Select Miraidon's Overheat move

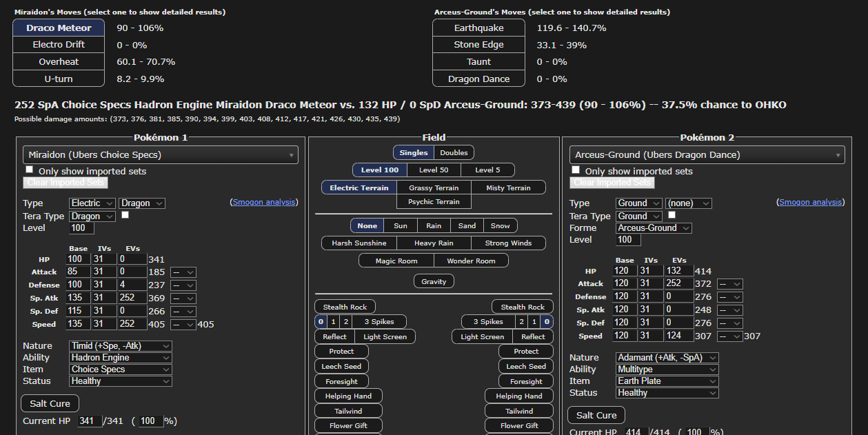[59, 62]
